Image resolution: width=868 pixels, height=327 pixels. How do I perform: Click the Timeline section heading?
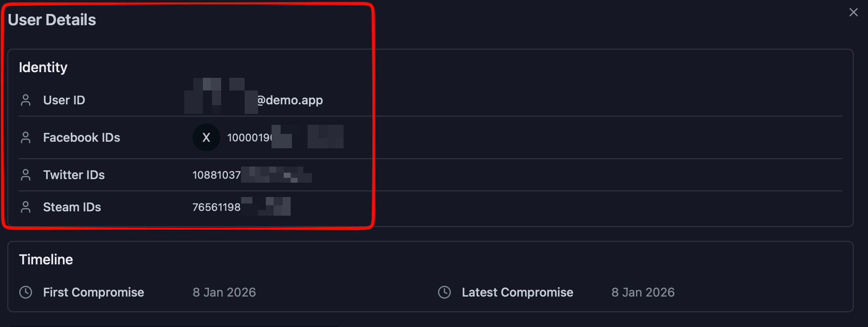(46, 260)
